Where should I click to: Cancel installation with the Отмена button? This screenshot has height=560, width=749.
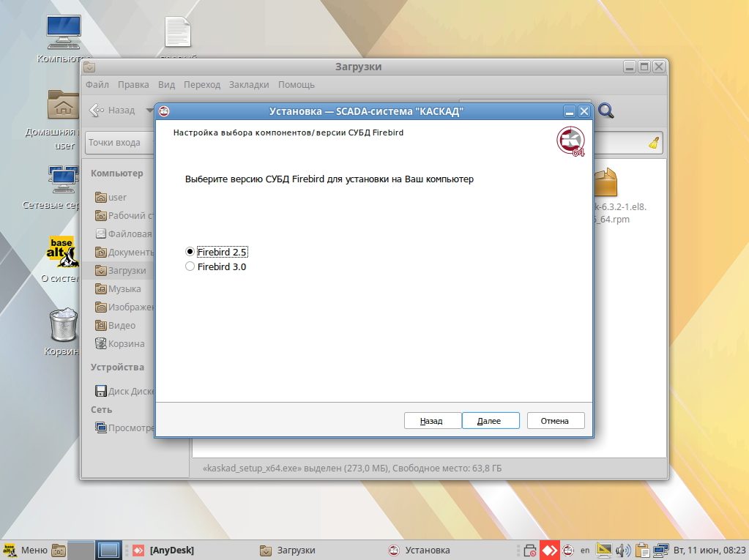(555, 421)
